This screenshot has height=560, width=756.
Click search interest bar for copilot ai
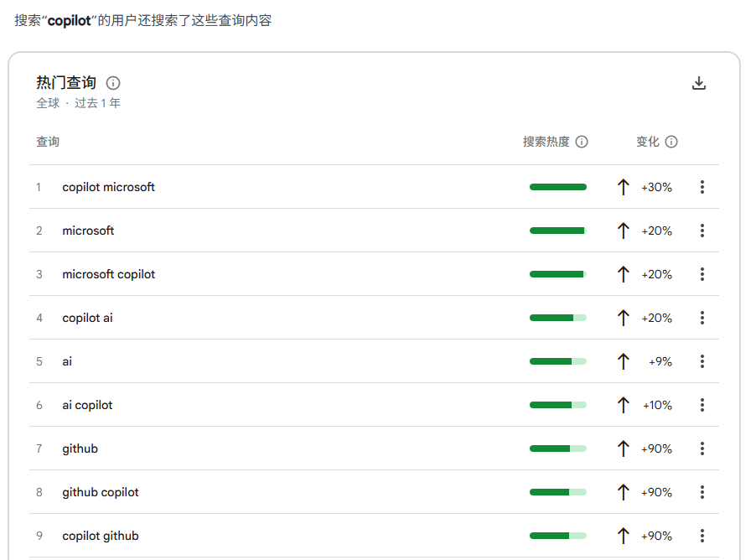558,318
